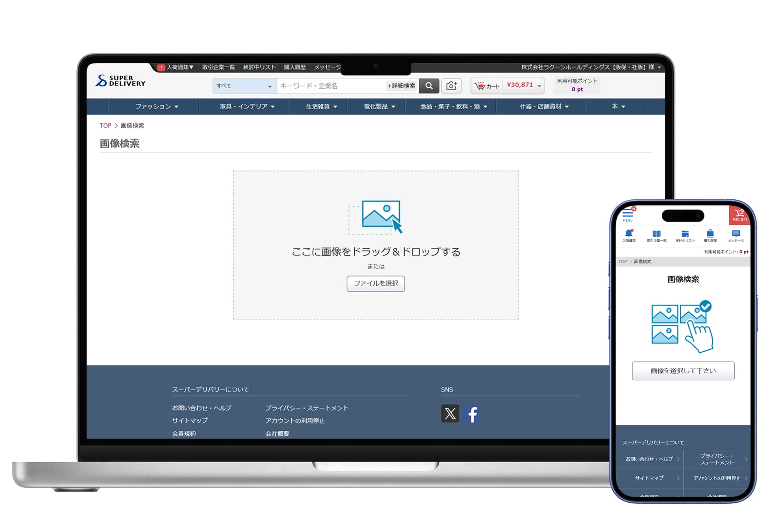Tap the 入荷通知 bell icon on mobile
The height and width of the screenshot is (532, 772).
[x=629, y=234]
